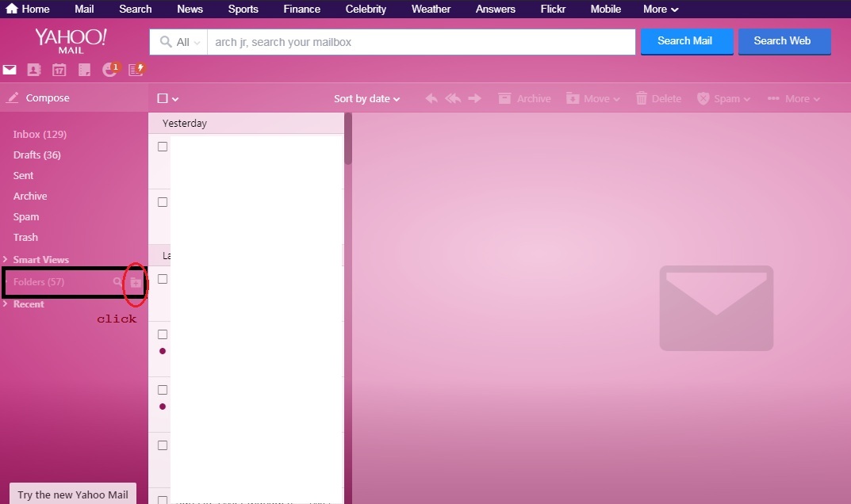
Task: Switch to the Finance tab
Action: coord(301,9)
